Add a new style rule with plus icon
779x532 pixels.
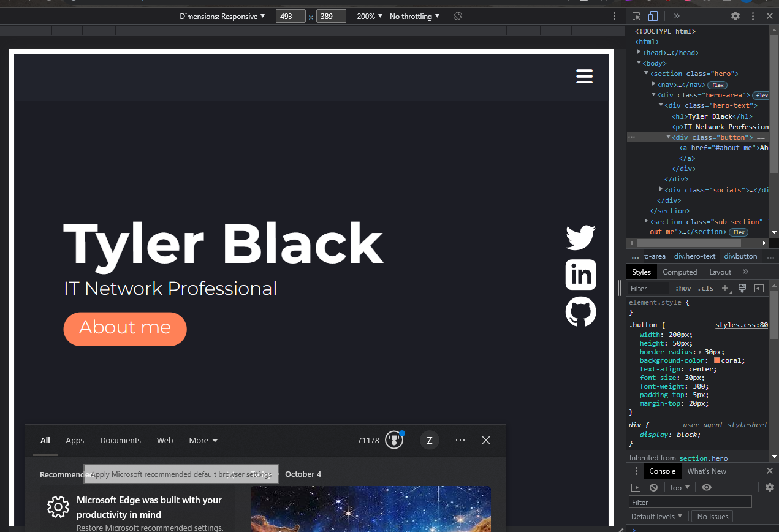[726, 288]
